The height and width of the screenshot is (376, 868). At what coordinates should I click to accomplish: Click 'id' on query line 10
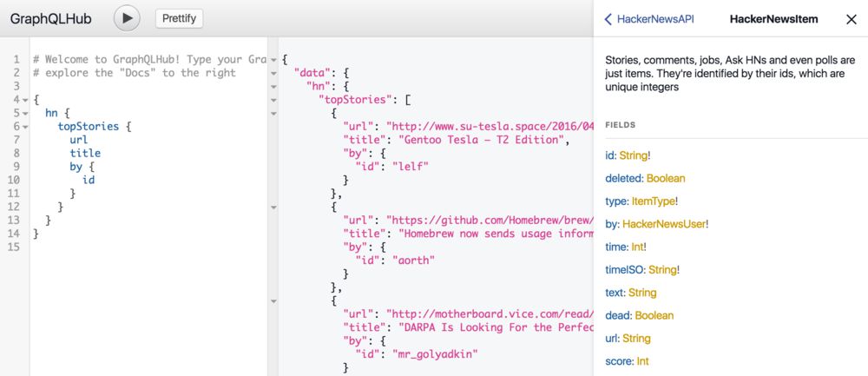point(89,180)
